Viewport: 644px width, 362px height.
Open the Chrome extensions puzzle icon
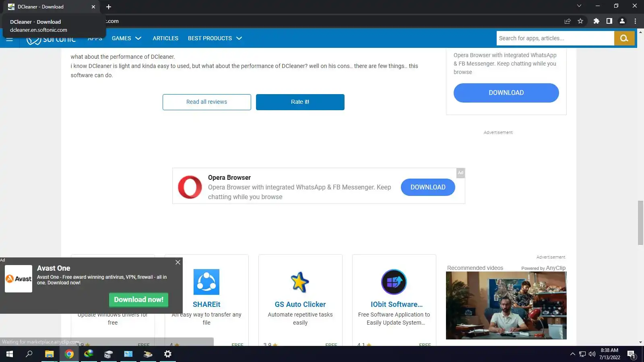point(597,21)
